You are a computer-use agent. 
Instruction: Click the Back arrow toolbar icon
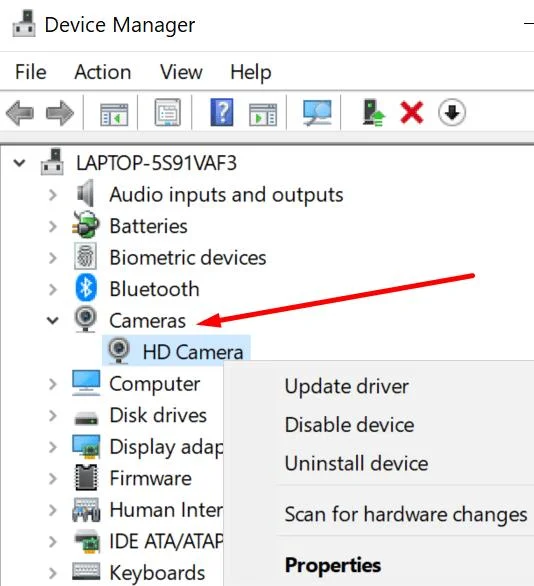point(19,113)
